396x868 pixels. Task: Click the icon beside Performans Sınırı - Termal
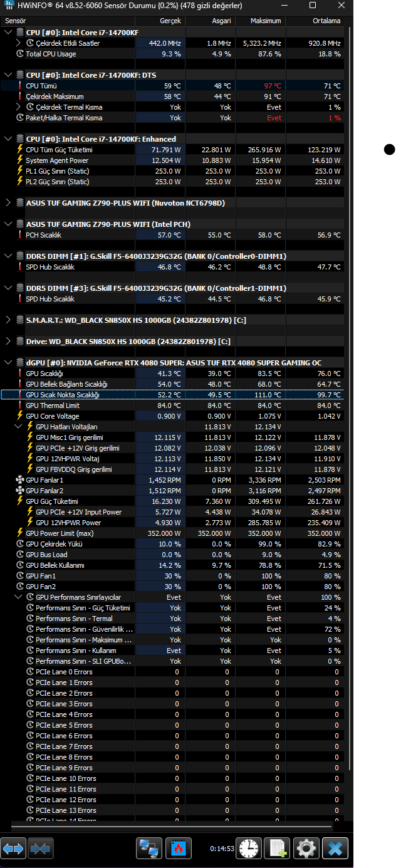pos(30,619)
